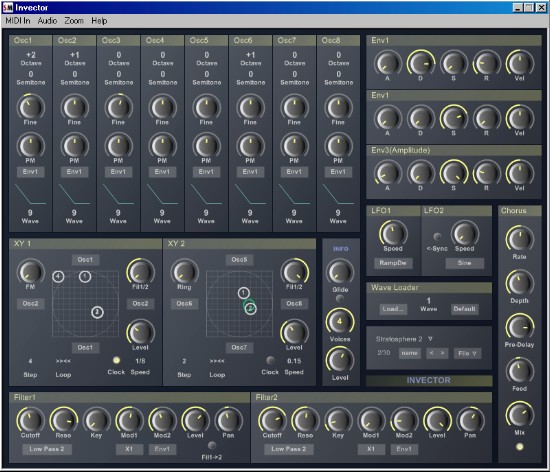Viewport: 550px width, 472px height.
Task: Toggle the XY 1 Clock LED
Action: coord(116,360)
